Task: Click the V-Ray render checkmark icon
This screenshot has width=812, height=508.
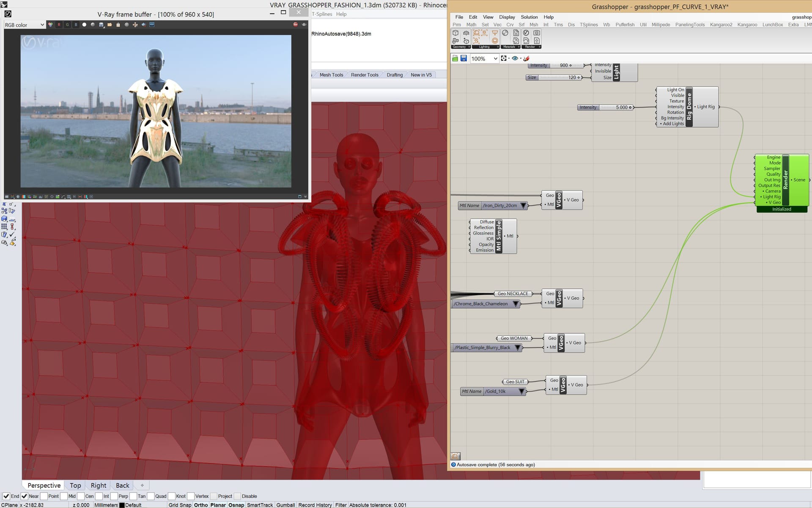Action: click(x=526, y=33)
